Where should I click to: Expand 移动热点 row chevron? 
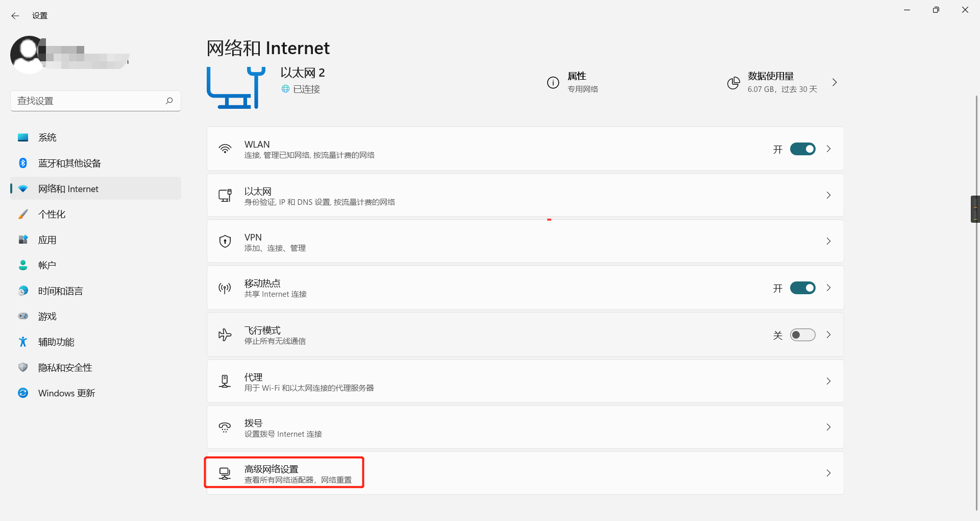(828, 288)
